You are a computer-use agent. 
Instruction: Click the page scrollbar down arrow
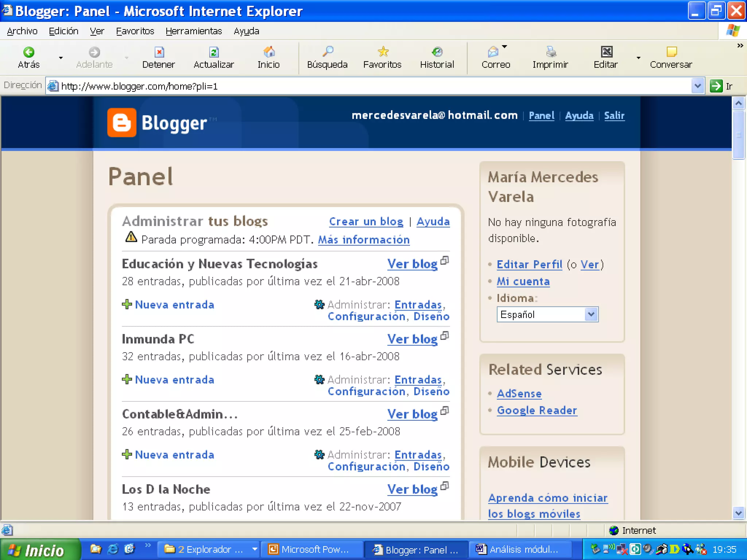point(739,513)
